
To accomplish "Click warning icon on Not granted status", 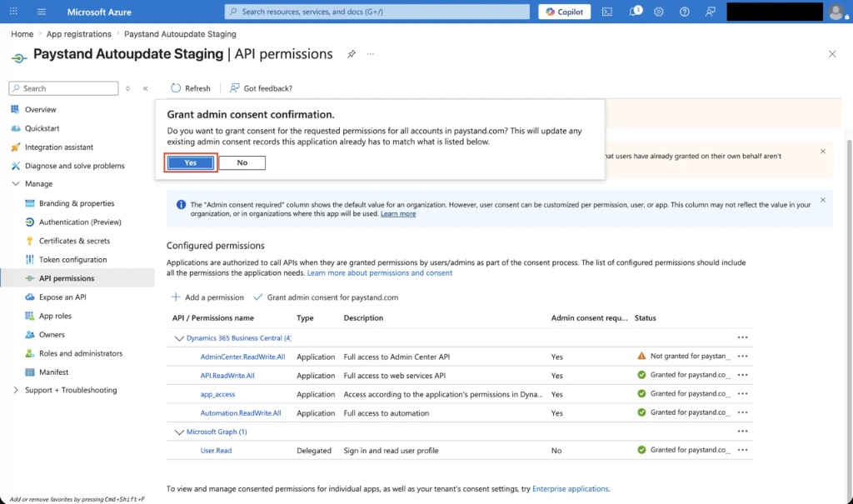I will click(x=641, y=356).
